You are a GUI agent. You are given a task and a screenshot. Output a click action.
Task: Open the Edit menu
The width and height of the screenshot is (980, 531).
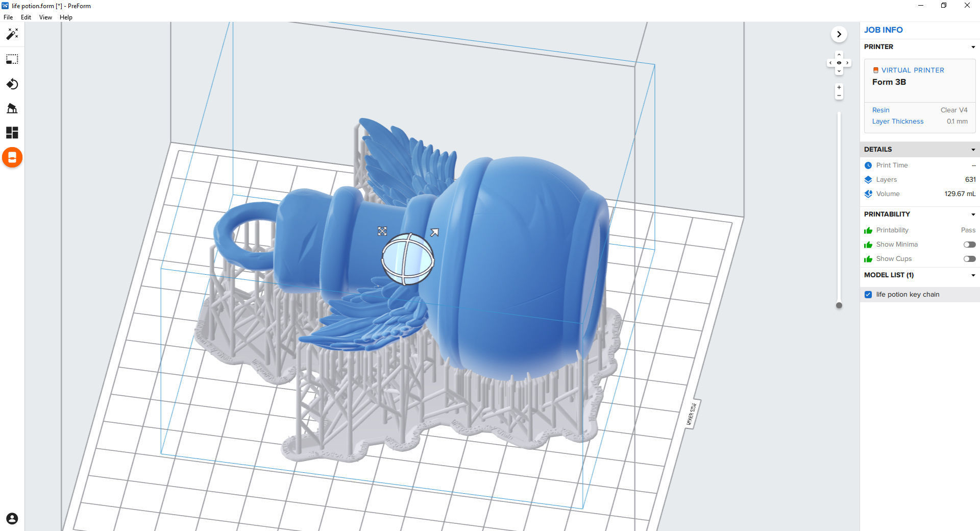[x=26, y=17]
